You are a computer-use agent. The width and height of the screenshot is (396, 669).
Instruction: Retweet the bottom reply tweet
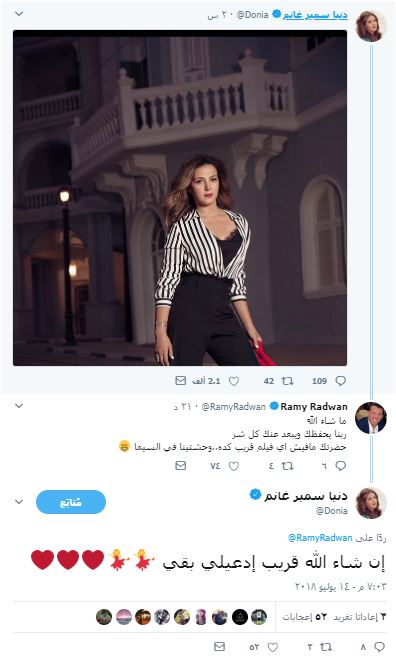[x=326, y=647]
